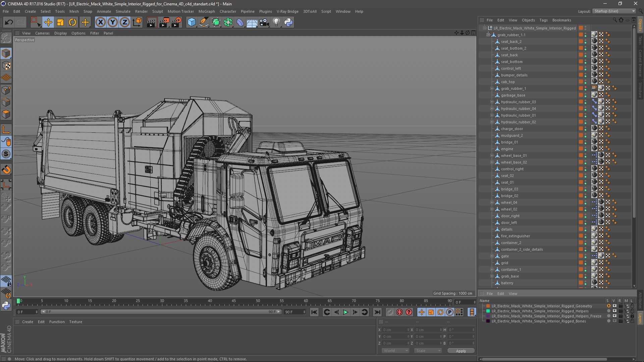Render the active view
The height and width of the screenshot is (362, 644).
152,22
